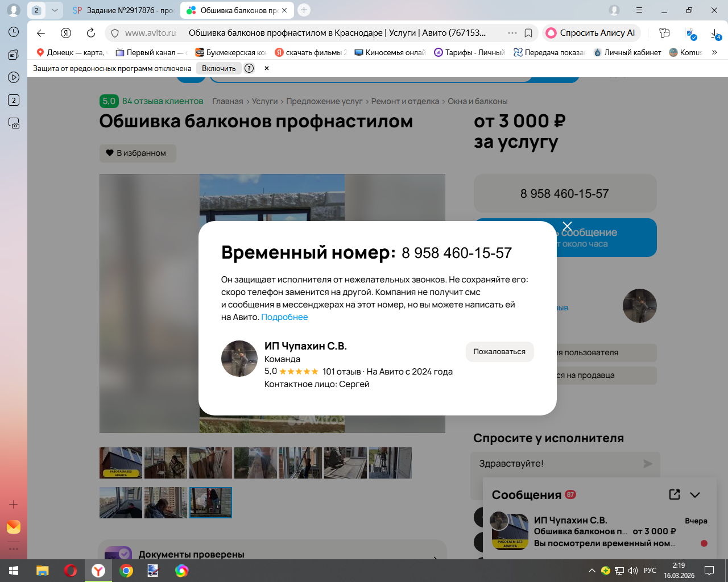The width and height of the screenshot is (728, 582).
Task: Expand the tab list dropdown arrow
Action: coord(55,10)
